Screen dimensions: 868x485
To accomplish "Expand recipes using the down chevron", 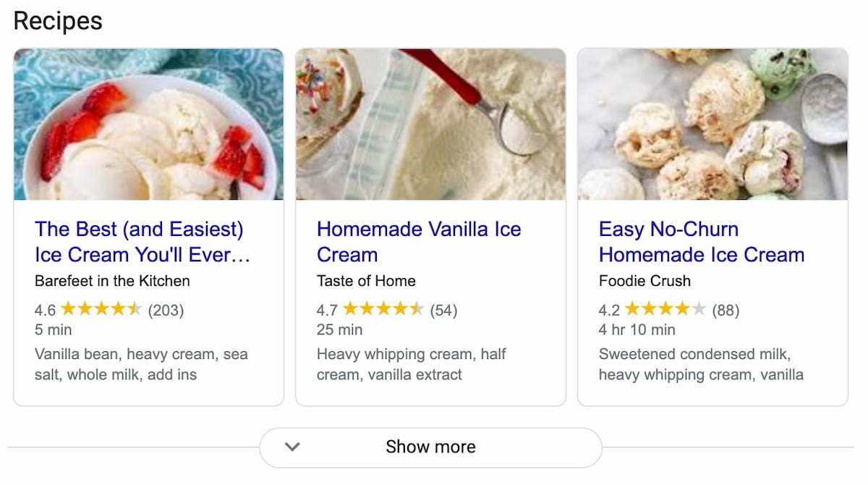I will point(292,447).
